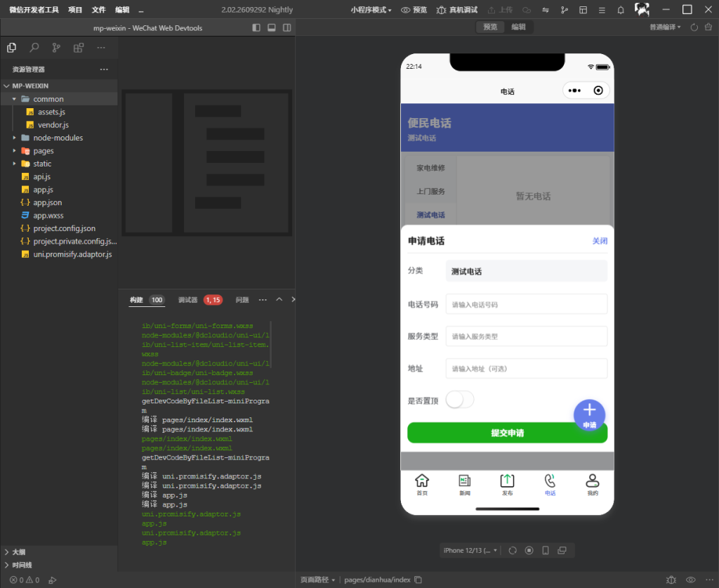Click the 关闭 link in 申请电话 dialog

coord(600,241)
